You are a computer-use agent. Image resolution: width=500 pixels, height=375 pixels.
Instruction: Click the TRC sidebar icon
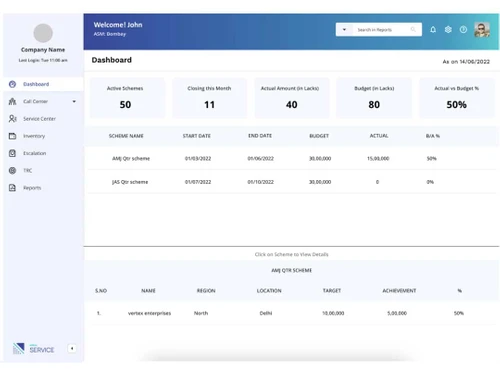pos(12,171)
